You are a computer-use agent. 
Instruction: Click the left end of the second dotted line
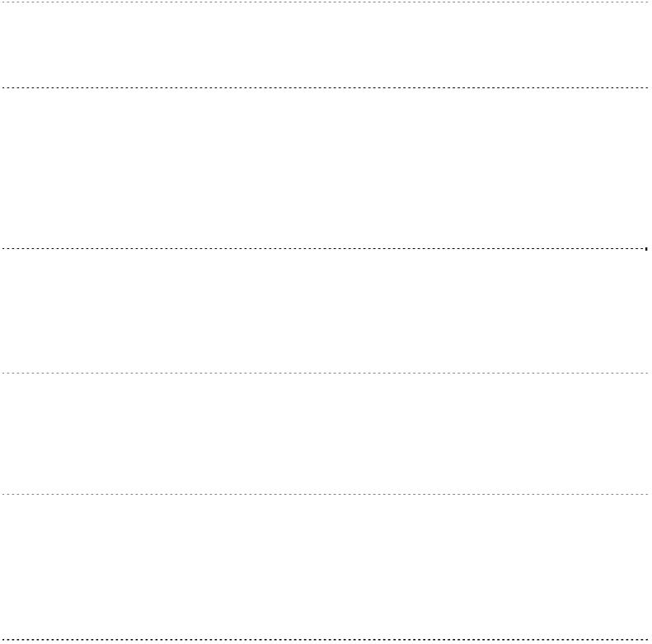(x=3, y=87)
